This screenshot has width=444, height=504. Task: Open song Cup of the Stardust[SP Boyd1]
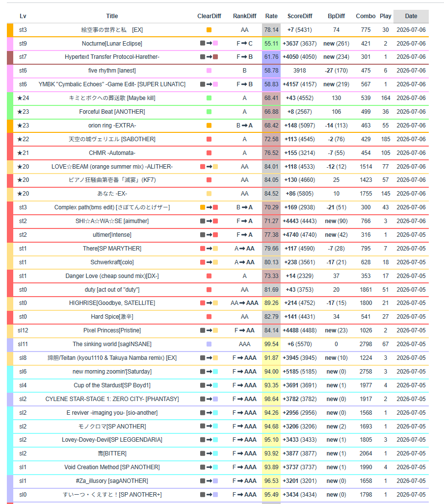[112, 385]
